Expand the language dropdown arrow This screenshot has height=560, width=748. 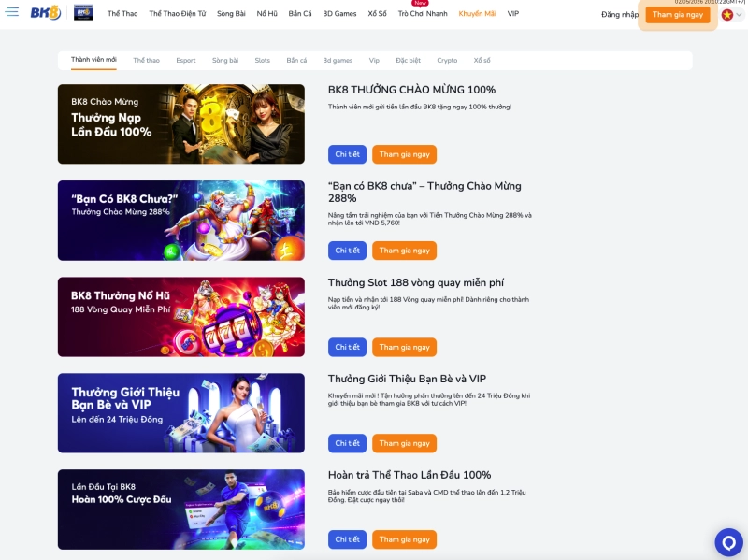(x=739, y=15)
